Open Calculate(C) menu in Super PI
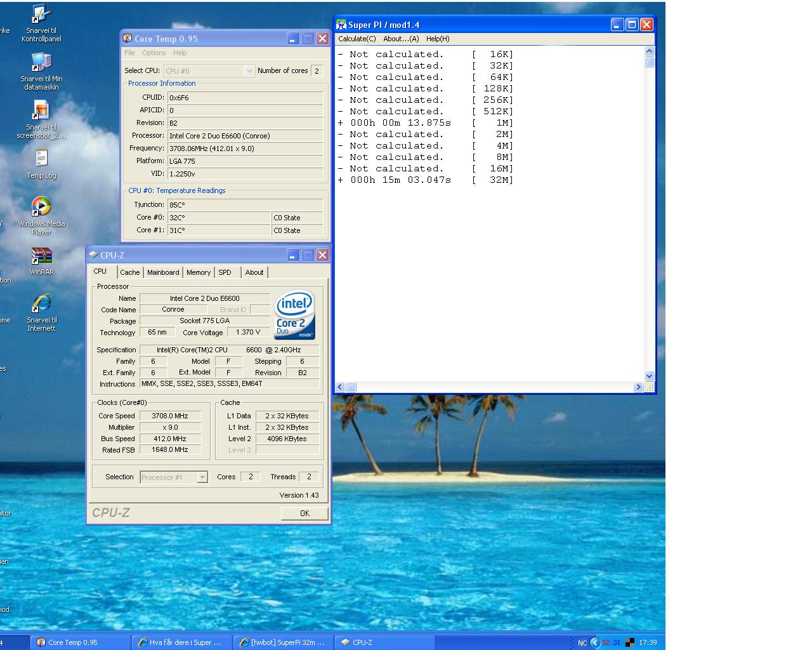 tap(357, 39)
